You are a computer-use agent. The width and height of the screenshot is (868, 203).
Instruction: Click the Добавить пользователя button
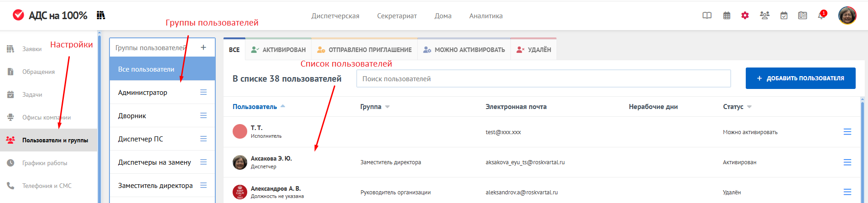800,78
